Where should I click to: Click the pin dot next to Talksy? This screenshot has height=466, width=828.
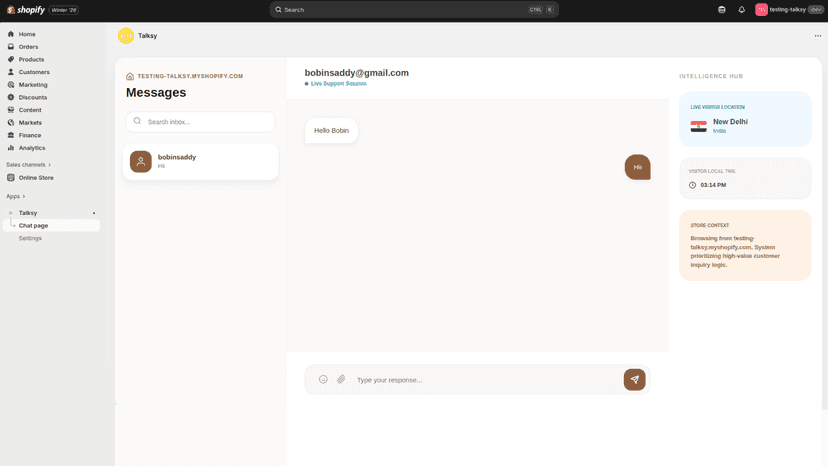click(94, 213)
